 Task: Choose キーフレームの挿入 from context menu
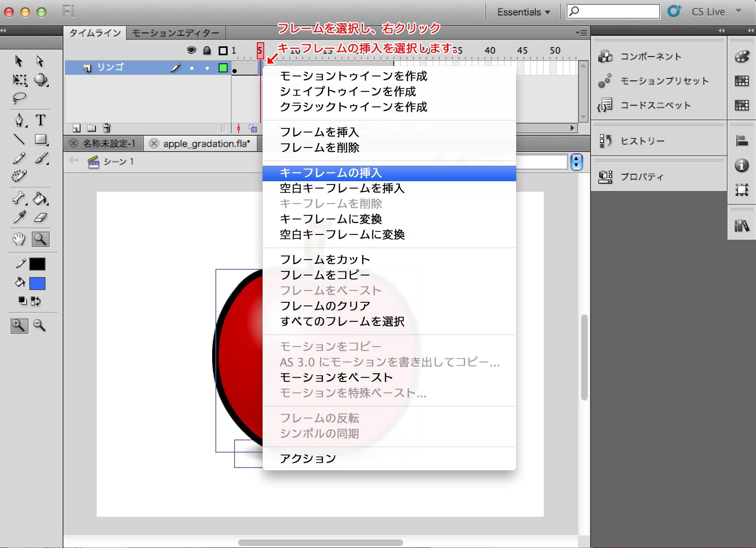[x=331, y=173]
